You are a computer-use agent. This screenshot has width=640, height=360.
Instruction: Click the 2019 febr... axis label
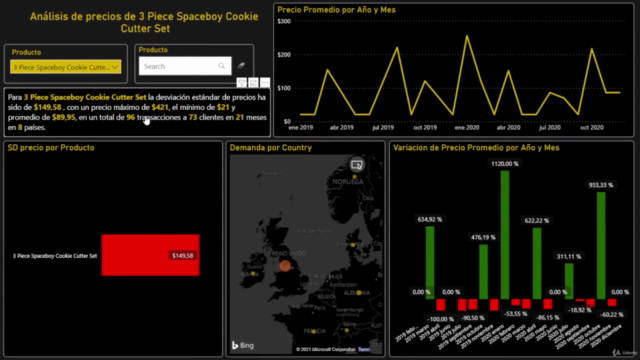(406, 334)
